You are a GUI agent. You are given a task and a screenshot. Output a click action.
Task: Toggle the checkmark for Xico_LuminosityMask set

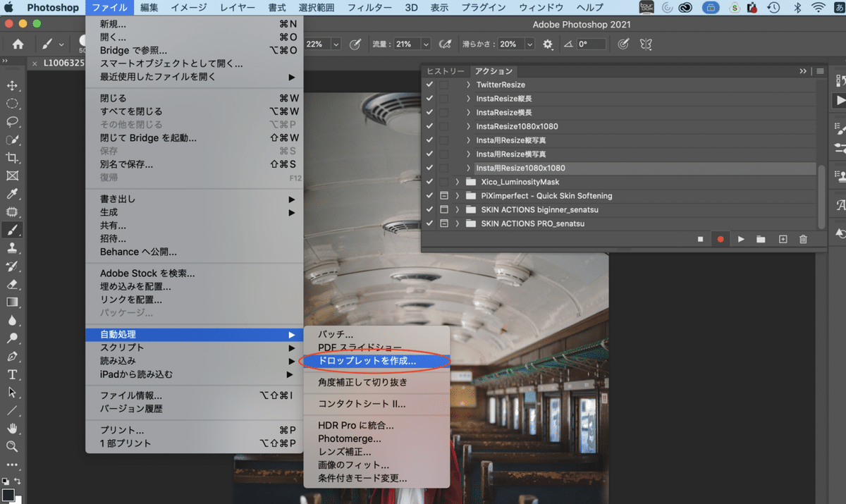(x=430, y=182)
